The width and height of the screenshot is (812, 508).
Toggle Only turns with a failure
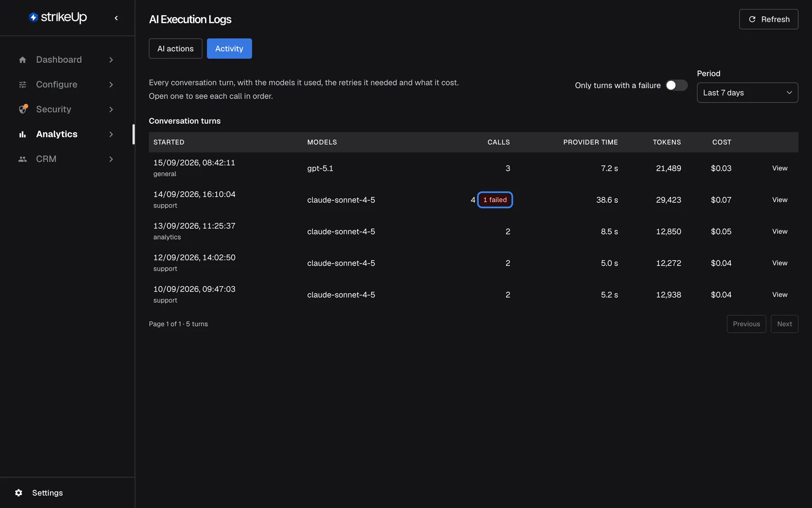(x=676, y=85)
